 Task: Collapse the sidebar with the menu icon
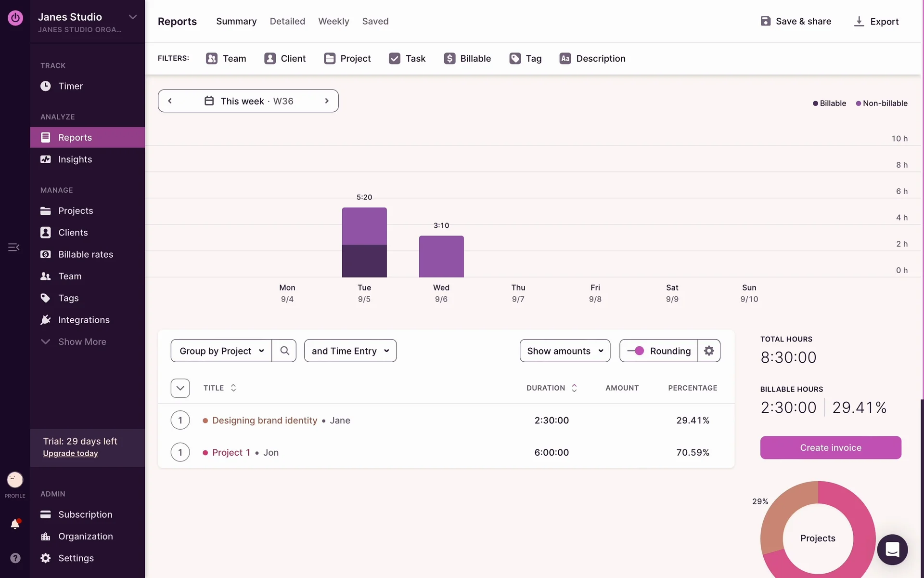(13, 247)
